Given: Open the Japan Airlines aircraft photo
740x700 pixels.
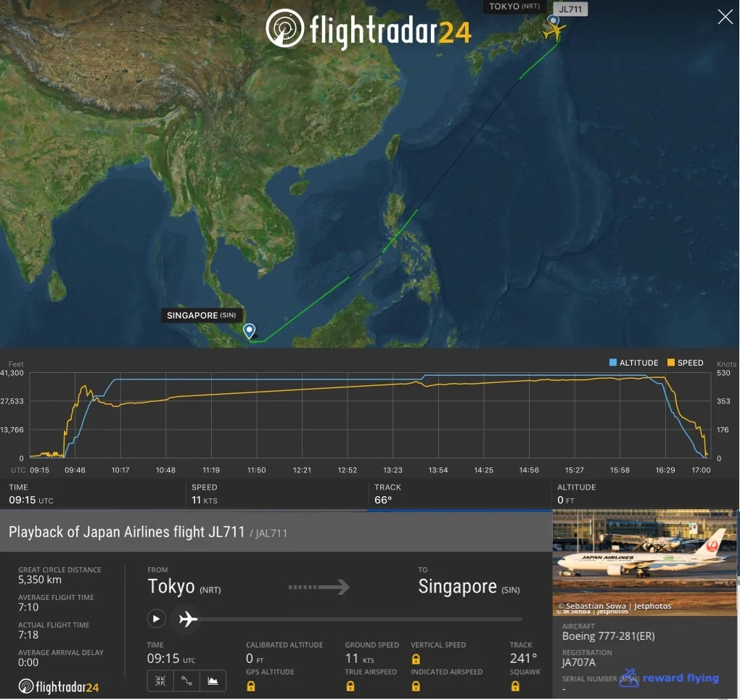Looking at the screenshot, I should [644, 563].
